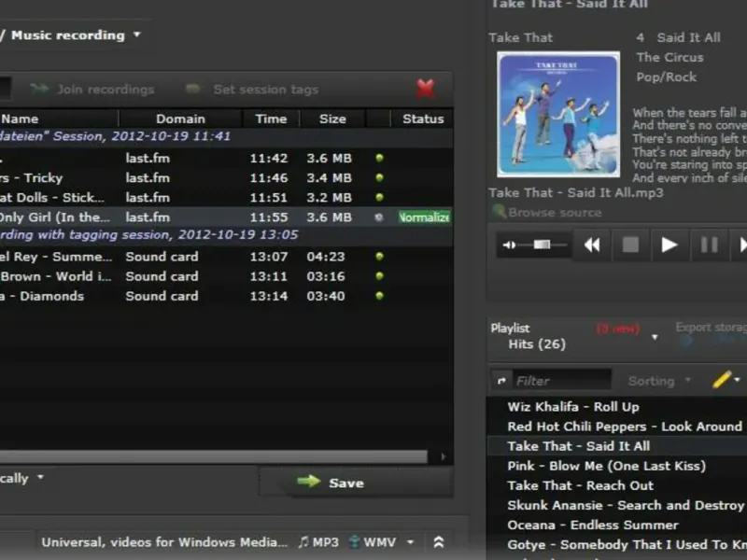The image size is (747, 560).
Task: Sort recordings by Name column header
Action: pyautogui.click(x=20, y=119)
